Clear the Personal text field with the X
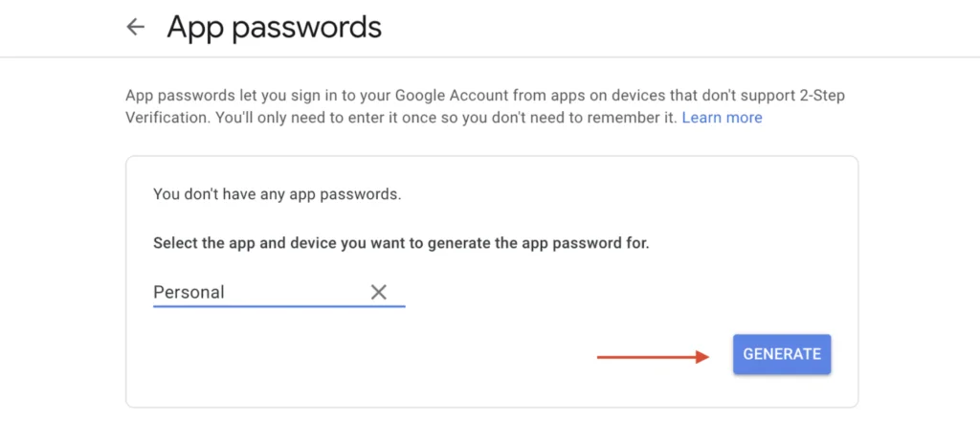Screen dimensions: 980x445 coord(379,292)
